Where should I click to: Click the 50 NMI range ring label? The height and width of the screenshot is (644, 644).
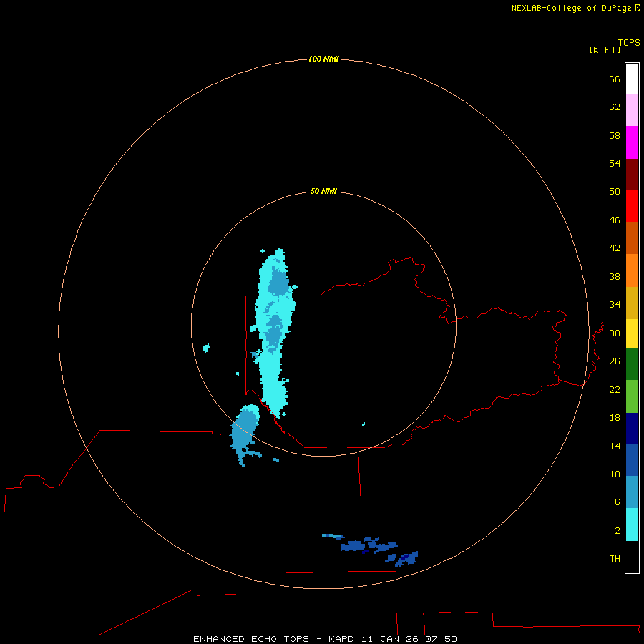pyautogui.click(x=323, y=191)
